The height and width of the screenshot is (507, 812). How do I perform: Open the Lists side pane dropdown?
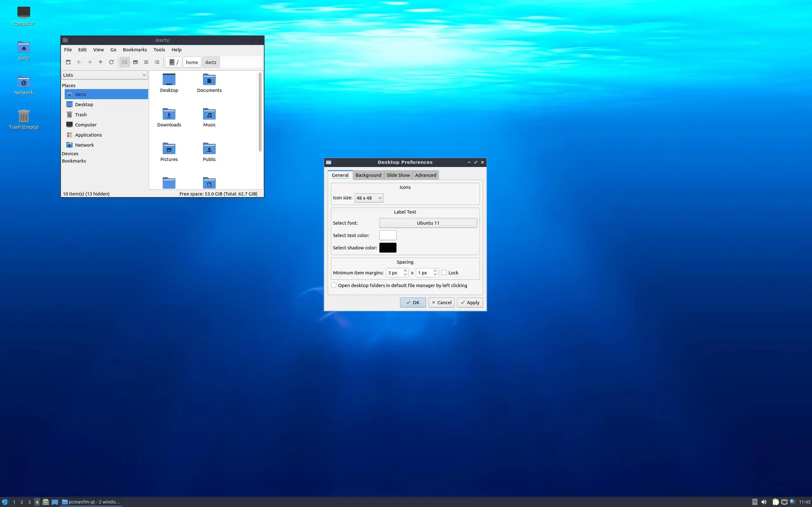104,75
